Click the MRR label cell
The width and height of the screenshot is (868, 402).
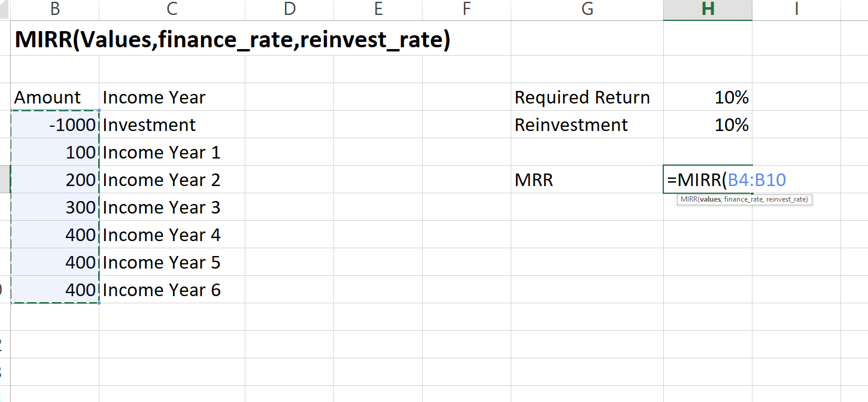click(533, 179)
